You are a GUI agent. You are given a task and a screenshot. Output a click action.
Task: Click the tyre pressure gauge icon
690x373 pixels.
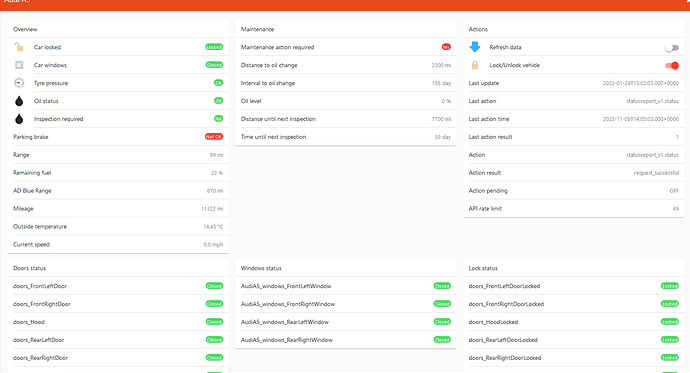pos(19,83)
